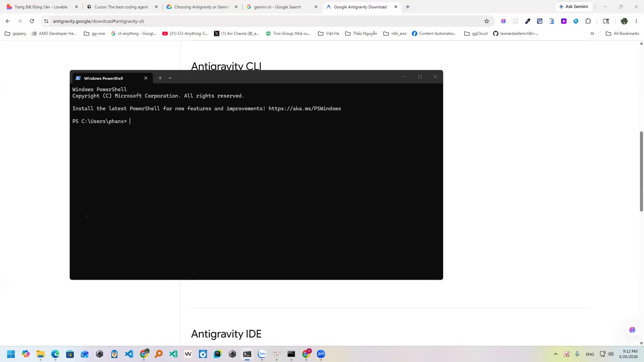Open the Chrome profile avatar menu
Screen dimensions: 644x362
tap(624, 21)
